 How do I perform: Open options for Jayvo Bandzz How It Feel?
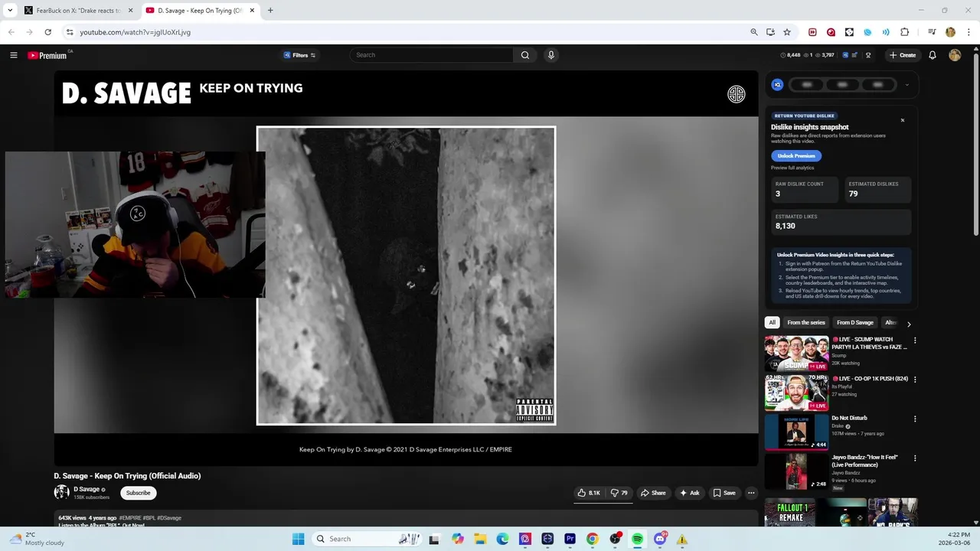click(x=915, y=458)
